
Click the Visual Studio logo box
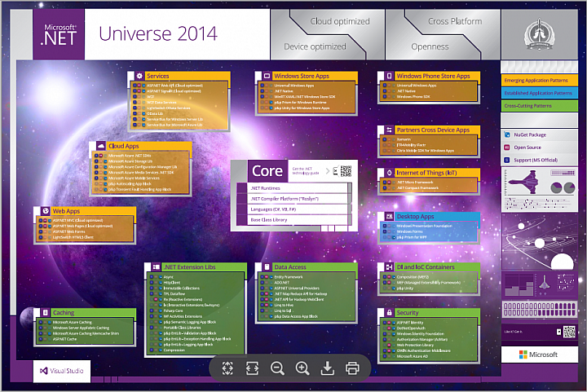point(62,371)
